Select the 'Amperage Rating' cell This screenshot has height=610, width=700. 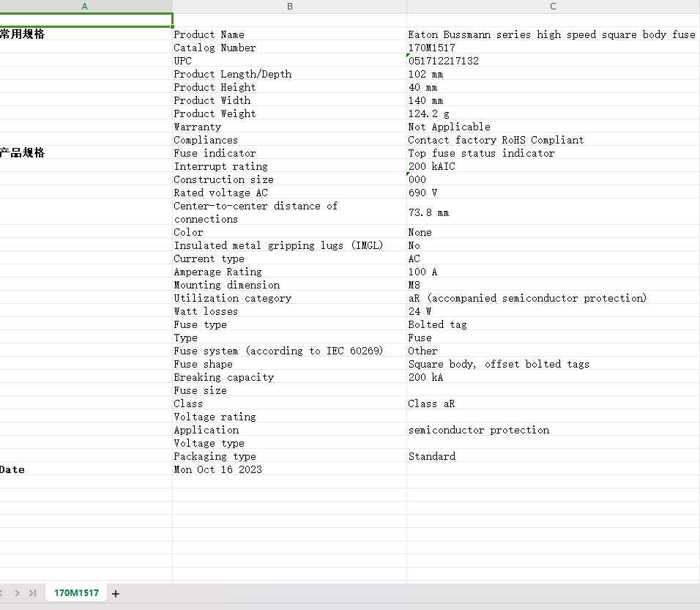(x=290, y=272)
